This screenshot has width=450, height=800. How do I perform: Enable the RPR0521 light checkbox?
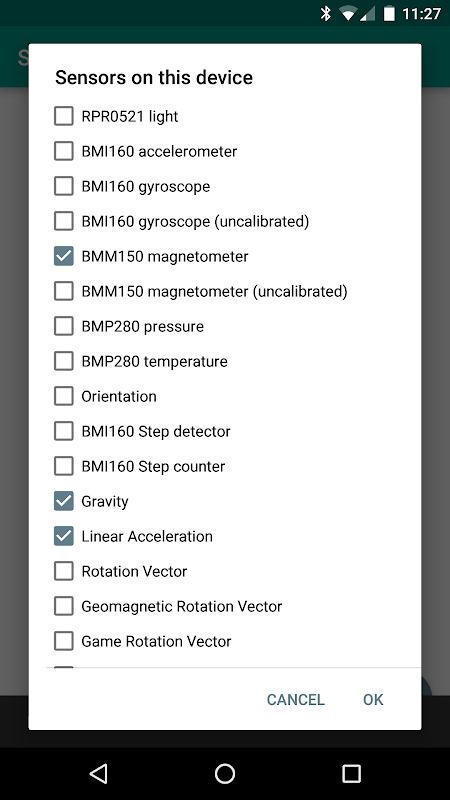pos(64,116)
